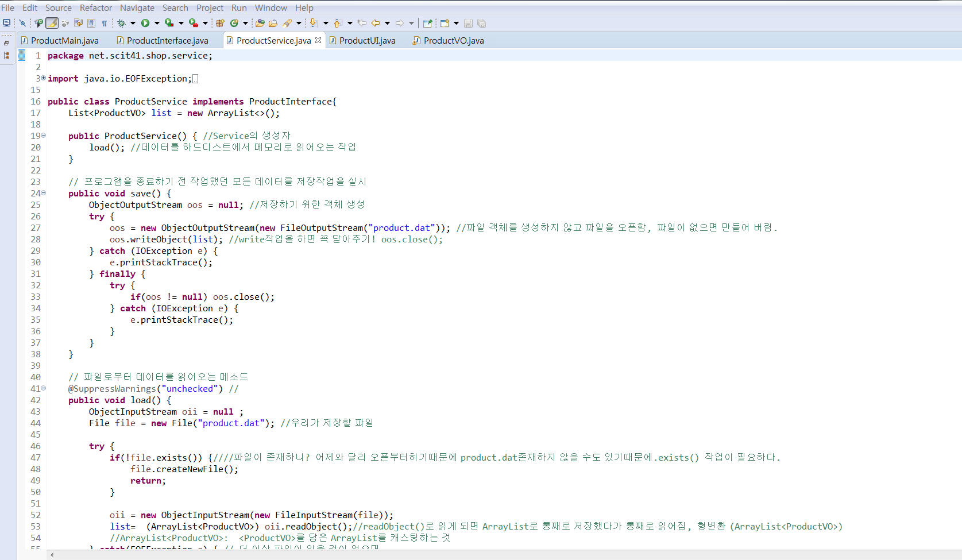Click Run External Tools toolbox icon
The width and height of the screenshot is (962, 560).
click(x=194, y=23)
